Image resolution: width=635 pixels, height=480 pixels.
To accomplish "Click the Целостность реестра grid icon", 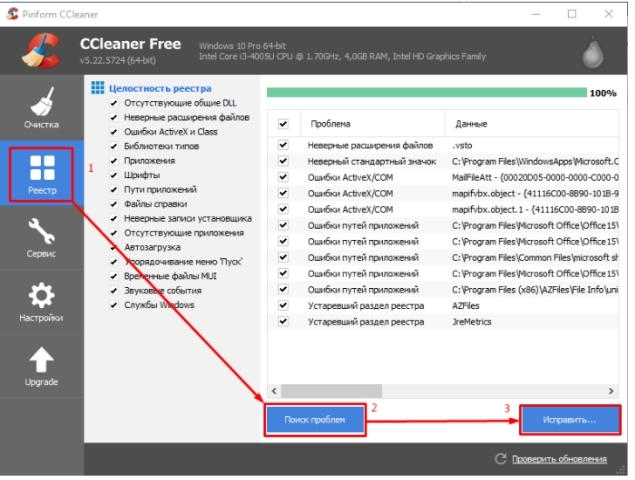I will tap(97, 87).
